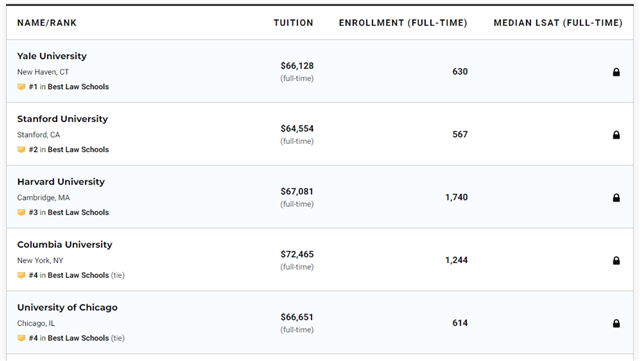
Task: Click the lock icon in Stanford University row
Action: (616, 135)
